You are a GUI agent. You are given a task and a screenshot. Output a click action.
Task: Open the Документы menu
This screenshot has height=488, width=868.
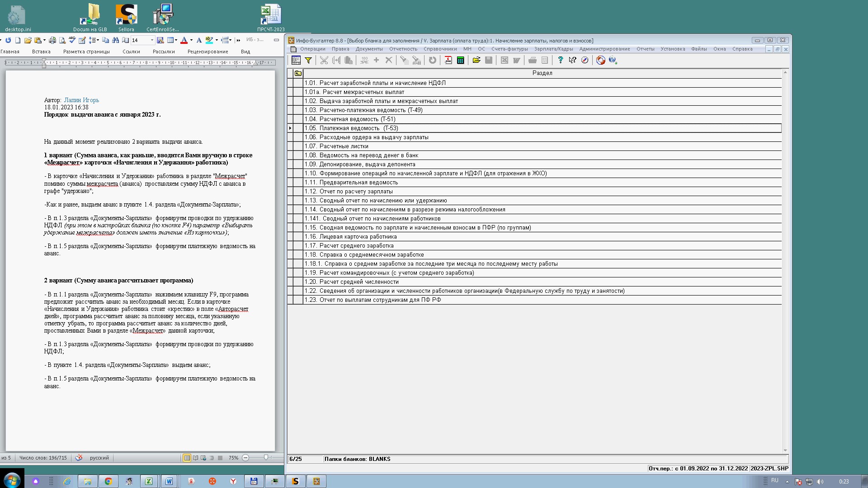click(369, 49)
